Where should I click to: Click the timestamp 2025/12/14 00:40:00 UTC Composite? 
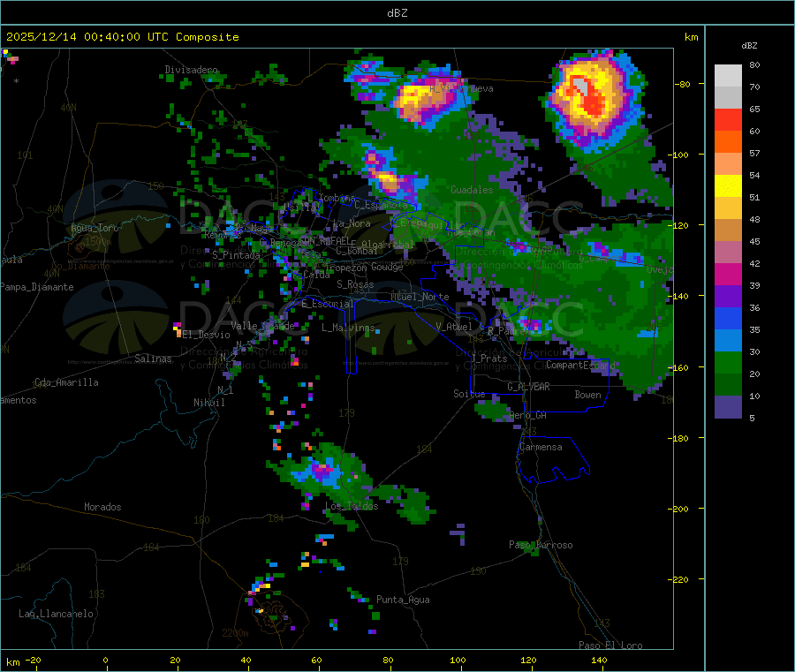coord(122,37)
